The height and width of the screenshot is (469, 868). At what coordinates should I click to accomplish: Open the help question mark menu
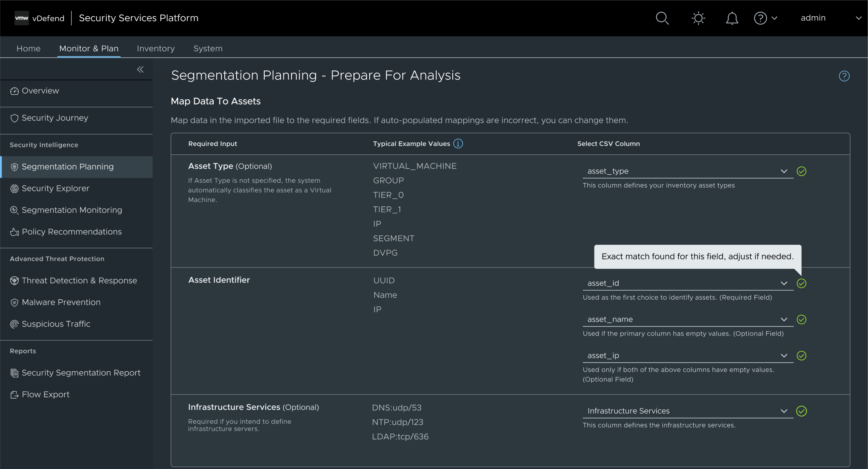click(x=765, y=18)
